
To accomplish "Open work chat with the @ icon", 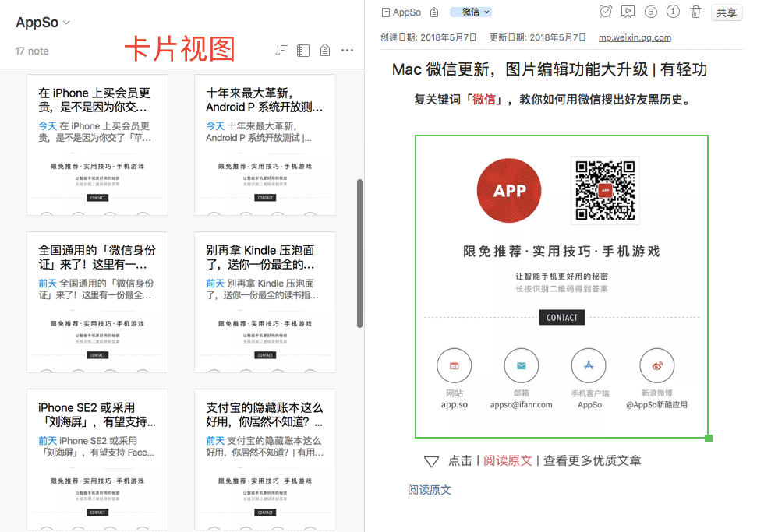I will pos(650,12).
